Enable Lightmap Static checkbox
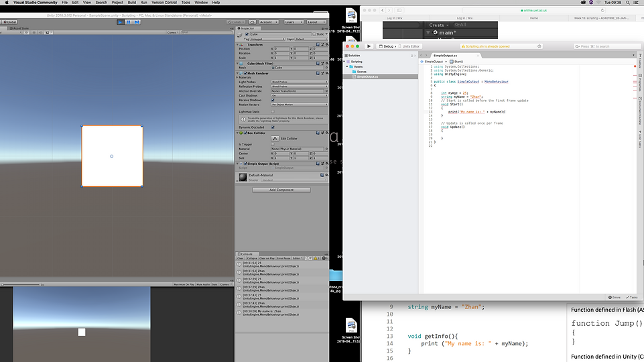Screen dimensions: 644x362 [x=273, y=111]
